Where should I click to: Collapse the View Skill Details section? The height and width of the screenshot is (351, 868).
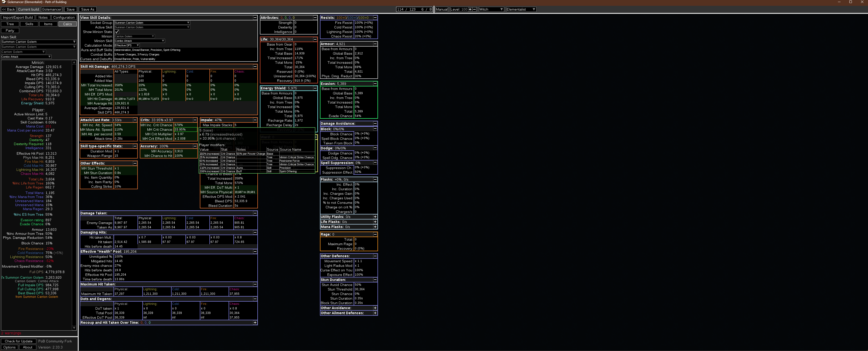point(255,17)
